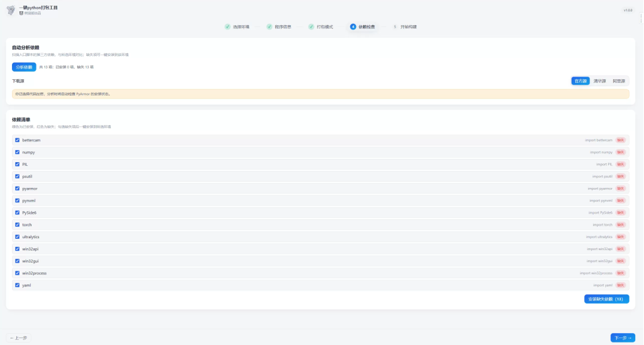644x345 pixels.
Task: Uncheck the bettercam dependency checkbox
Action: pos(17,140)
